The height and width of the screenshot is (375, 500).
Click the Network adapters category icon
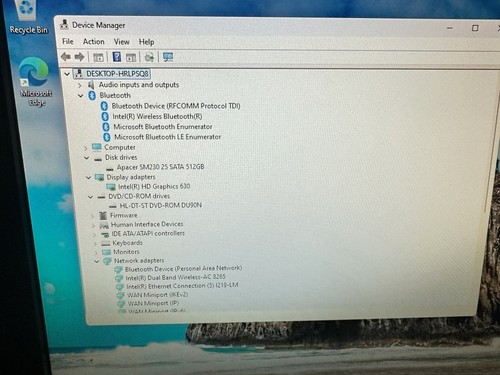(x=107, y=261)
